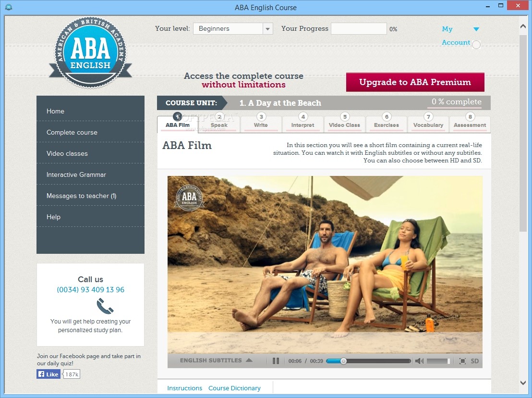Image resolution: width=532 pixels, height=398 pixels.
Task: Click the scrollbar down arrow
Action: [523, 383]
